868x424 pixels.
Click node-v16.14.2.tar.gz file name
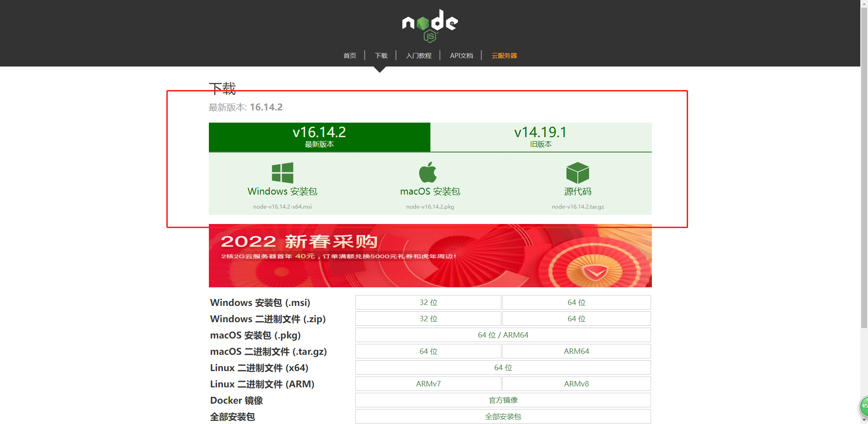point(578,207)
